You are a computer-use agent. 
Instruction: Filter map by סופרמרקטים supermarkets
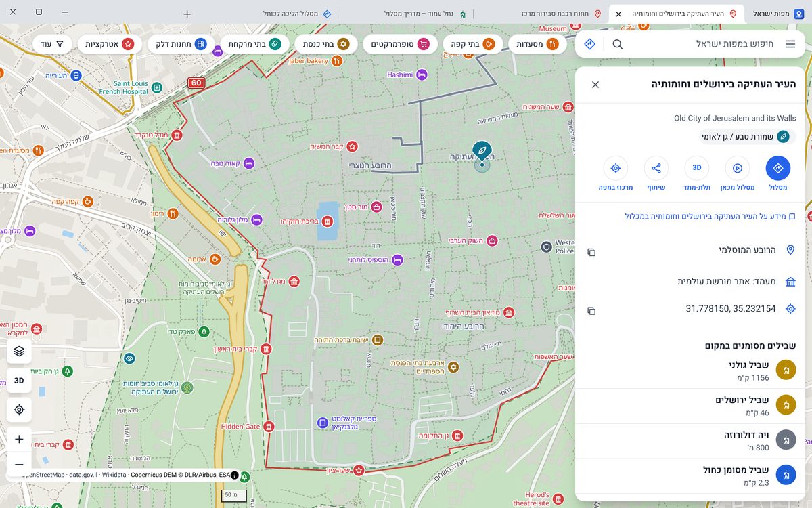tap(400, 44)
